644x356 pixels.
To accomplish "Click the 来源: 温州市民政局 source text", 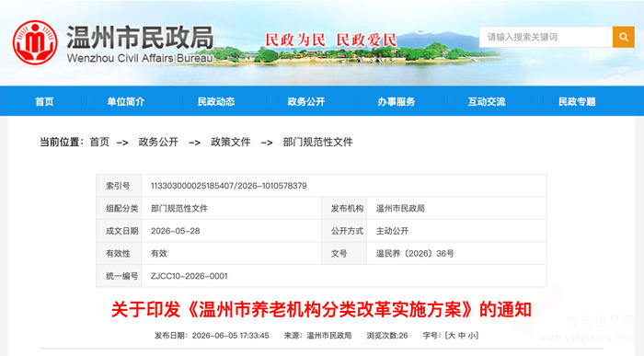I will [x=318, y=336].
